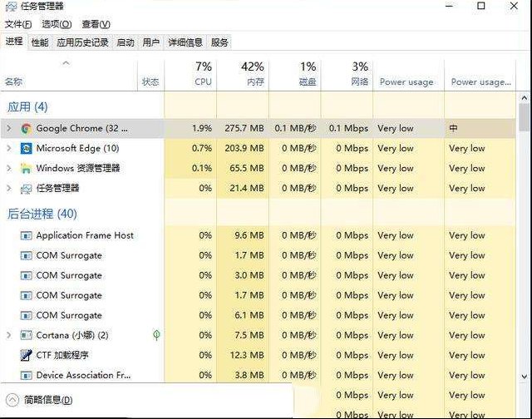Click the scrollbar down arrow
This screenshot has height=419, width=532.
click(x=525, y=377)
